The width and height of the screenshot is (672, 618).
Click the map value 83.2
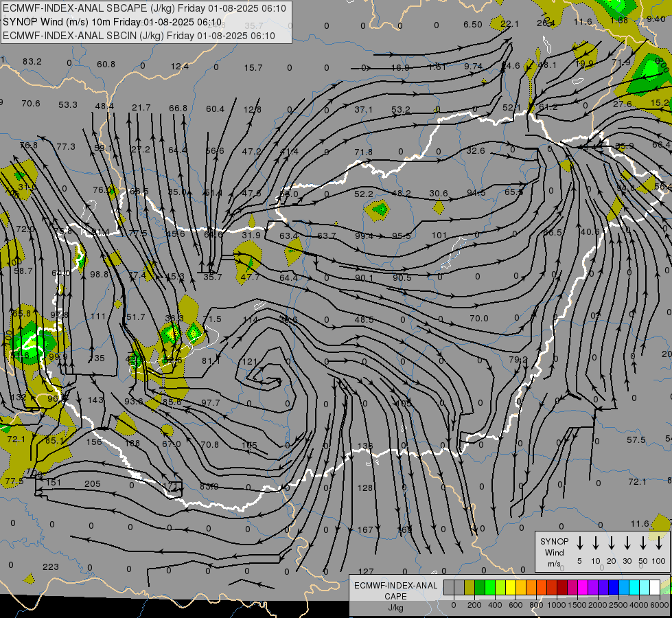32,61
